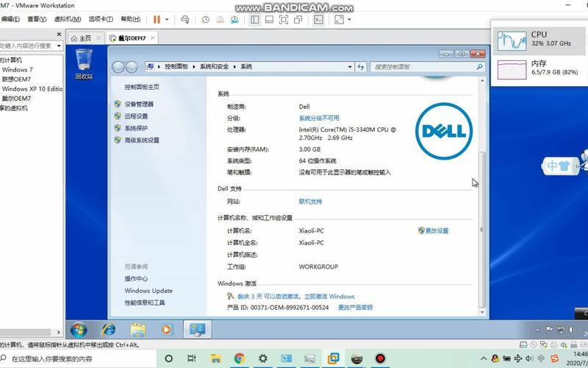Click 系统和安全 in the address breadcrumb

(214, 66)
